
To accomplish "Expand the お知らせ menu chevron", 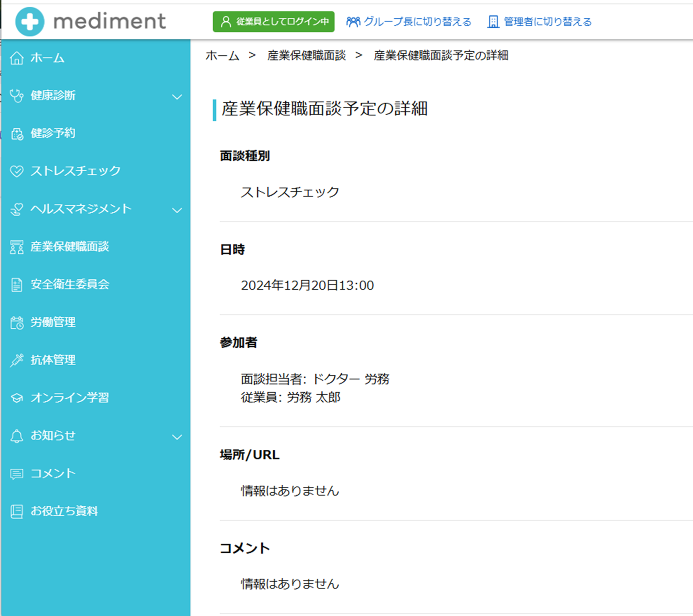I will 177,437.
